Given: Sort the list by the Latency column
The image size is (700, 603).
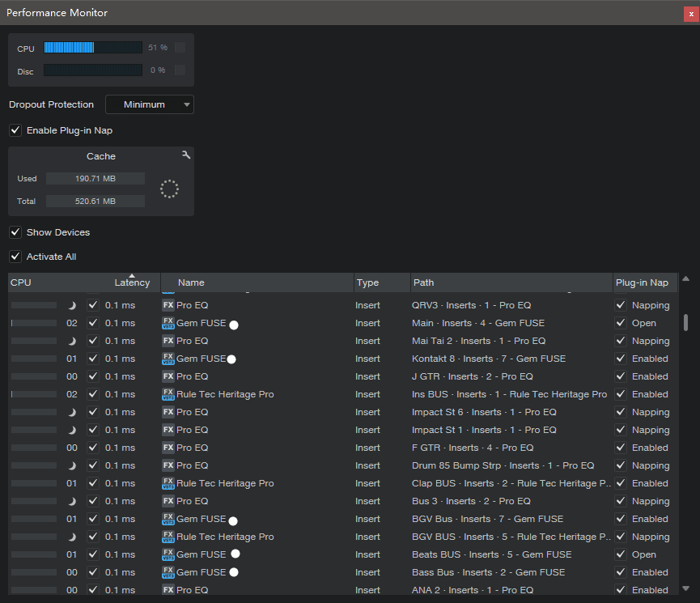Looking at the screenshot, I should pos(132,282).
